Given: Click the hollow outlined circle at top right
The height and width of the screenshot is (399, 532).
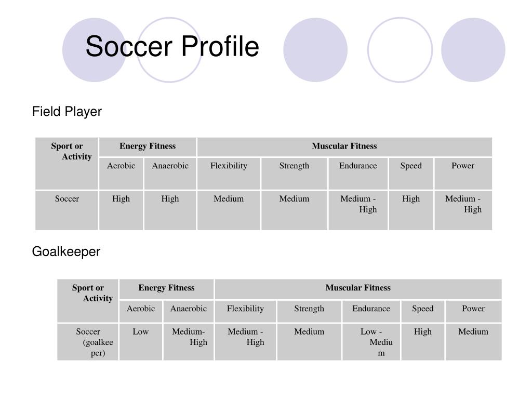Looking at the screenshot, I should pos(400,50).
